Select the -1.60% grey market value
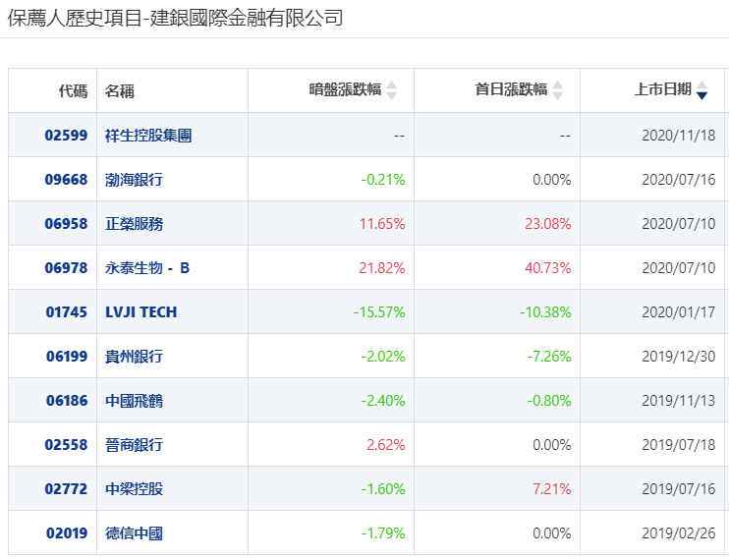729x560 pixels. pos(383,489)
